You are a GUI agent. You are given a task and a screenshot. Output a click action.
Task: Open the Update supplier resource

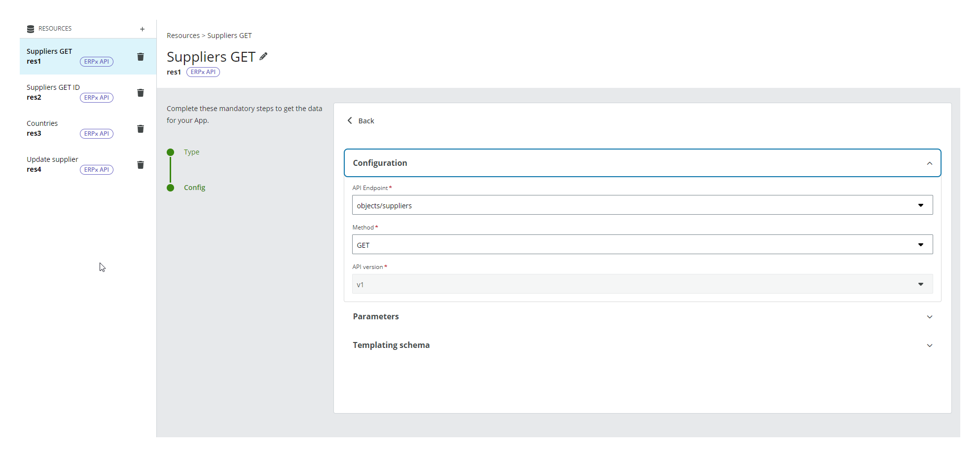coord(52,159)
